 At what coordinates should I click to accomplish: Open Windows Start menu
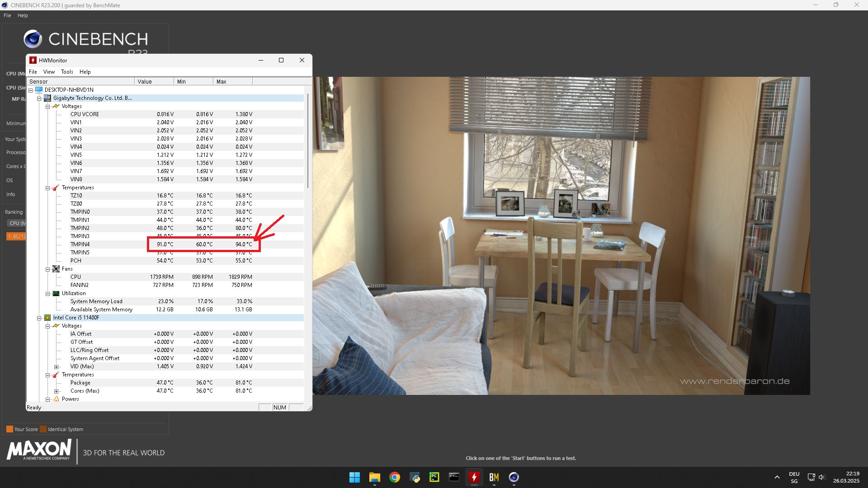[x=354, y=477]
